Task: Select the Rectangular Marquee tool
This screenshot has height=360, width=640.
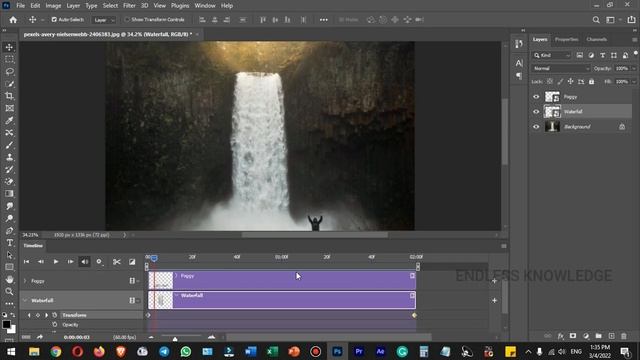Action: (9, 59)
